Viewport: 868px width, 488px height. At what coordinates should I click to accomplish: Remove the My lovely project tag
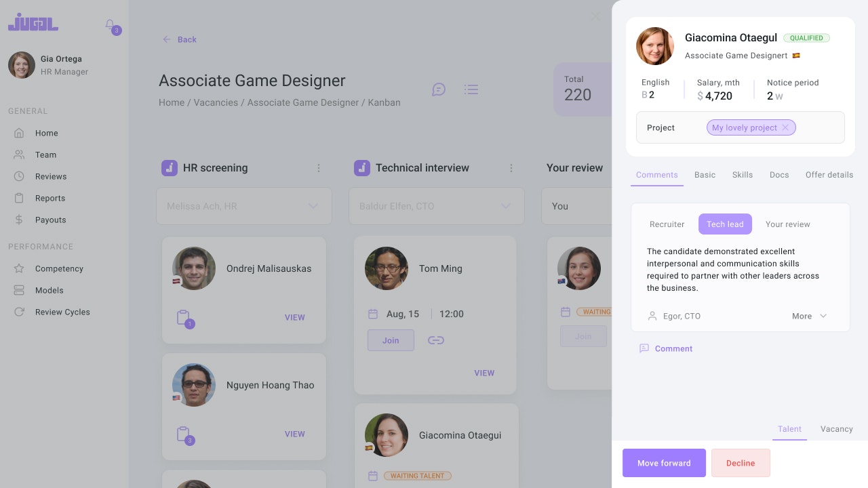coord(785,127)
